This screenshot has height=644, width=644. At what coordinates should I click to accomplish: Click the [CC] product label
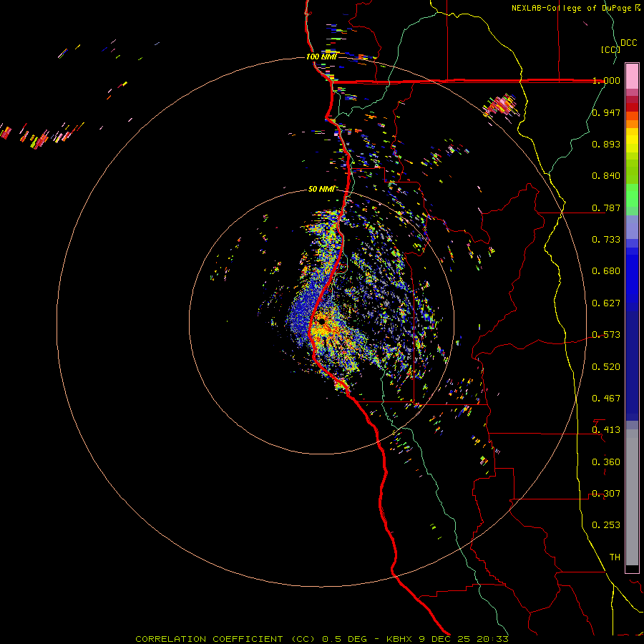coord(610,49)
